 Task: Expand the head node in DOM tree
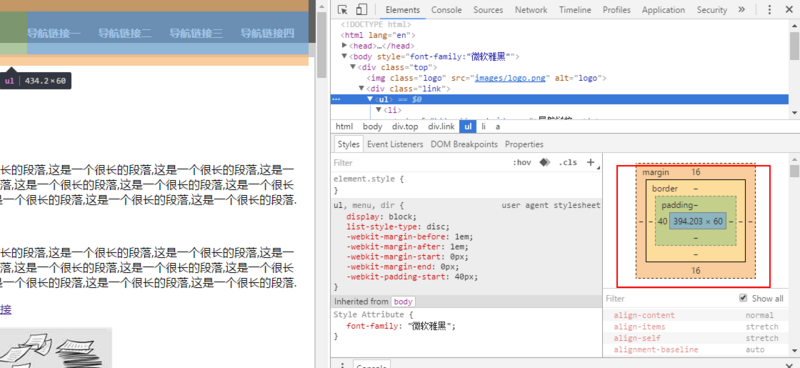(x=344, y=46)
